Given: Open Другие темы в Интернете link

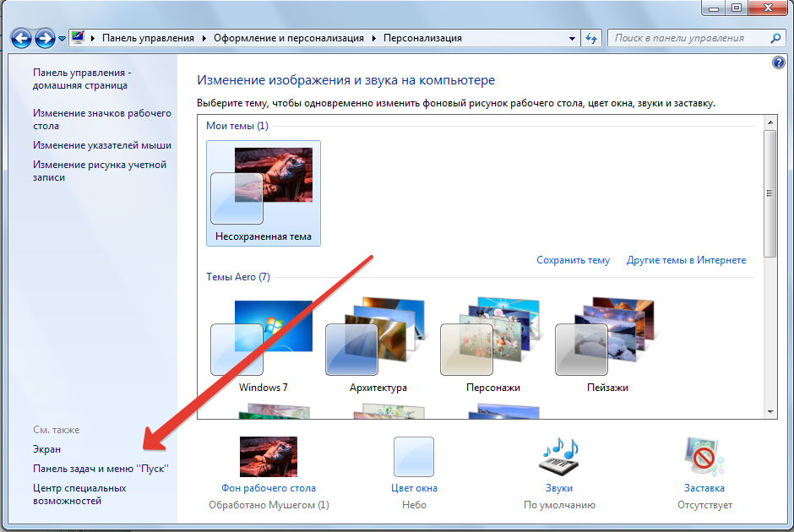Looking at the screenshot, I should coord(686,260).
